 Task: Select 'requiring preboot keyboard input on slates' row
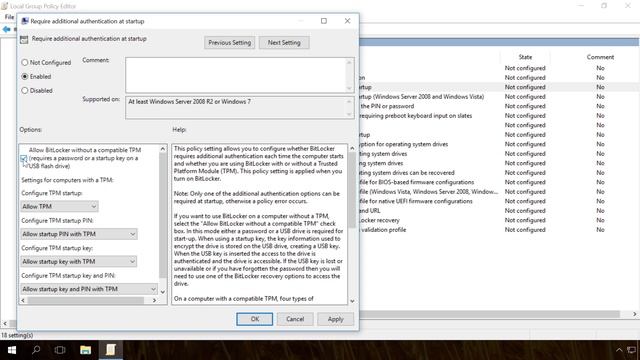coord(499,116)
